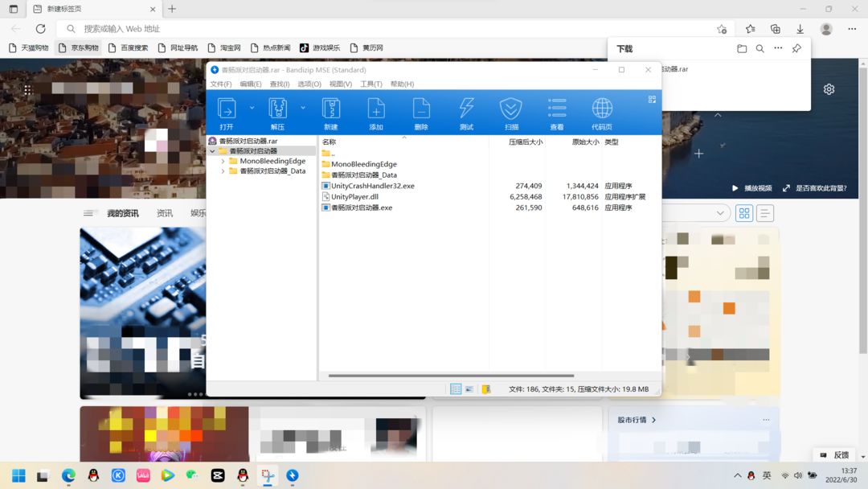This screenshot has width=868, height=489.
Task: Expand the MonoBleedingEdge tree folder
Action: 223,161
